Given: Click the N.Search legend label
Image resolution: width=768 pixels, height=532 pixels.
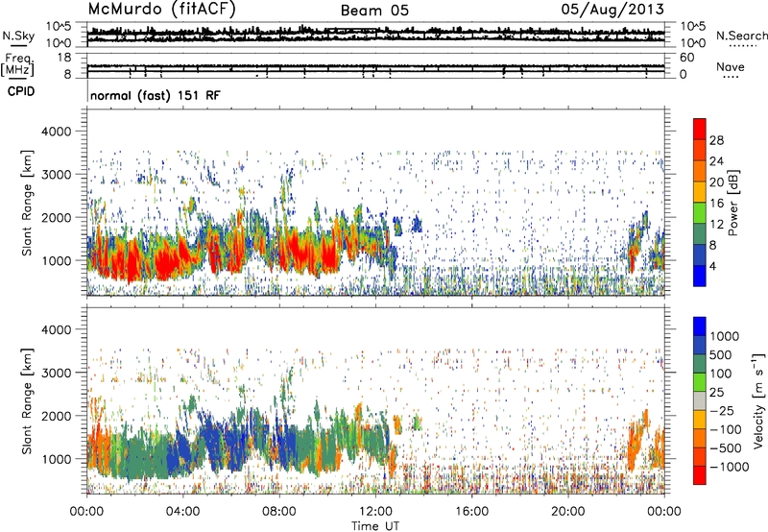Looking at the screenshot, I should coord(742,36).
